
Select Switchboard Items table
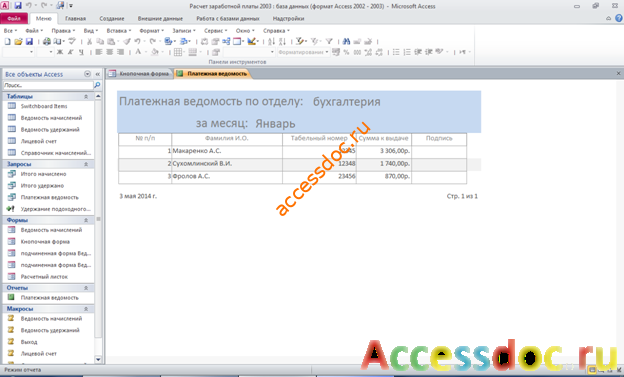44,106
